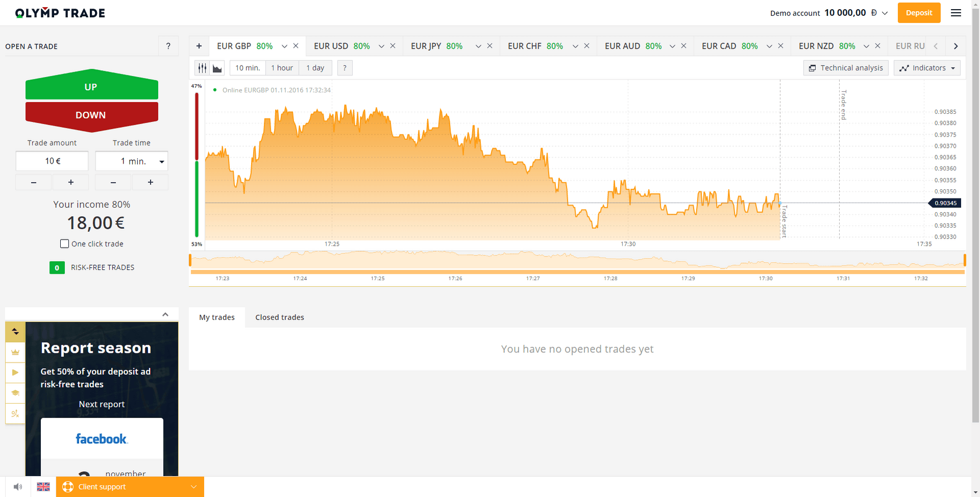Open Technical analysis
The height and width of the screenshot is (497, 980).
tap(846, 68)
